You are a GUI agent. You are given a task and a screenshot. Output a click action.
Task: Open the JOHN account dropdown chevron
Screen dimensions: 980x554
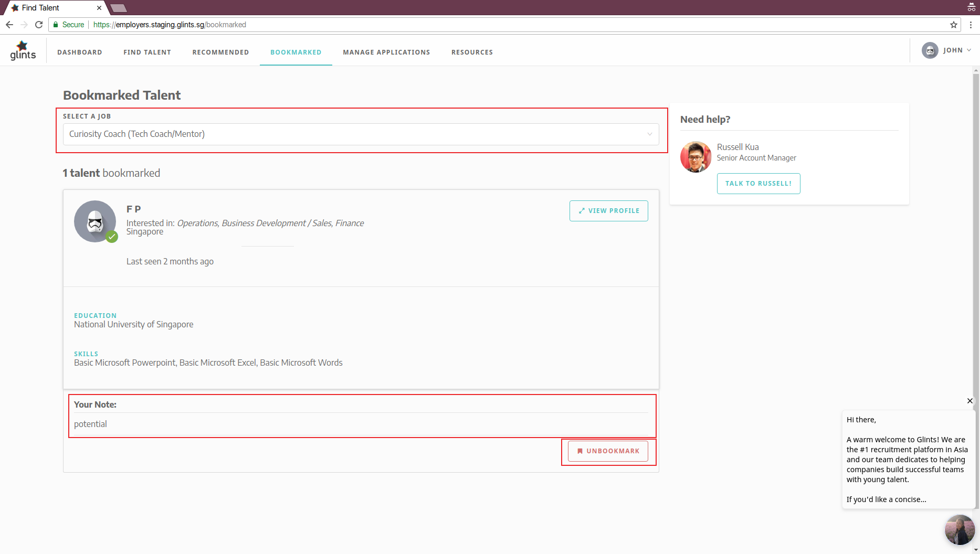(x=969, y=50)
